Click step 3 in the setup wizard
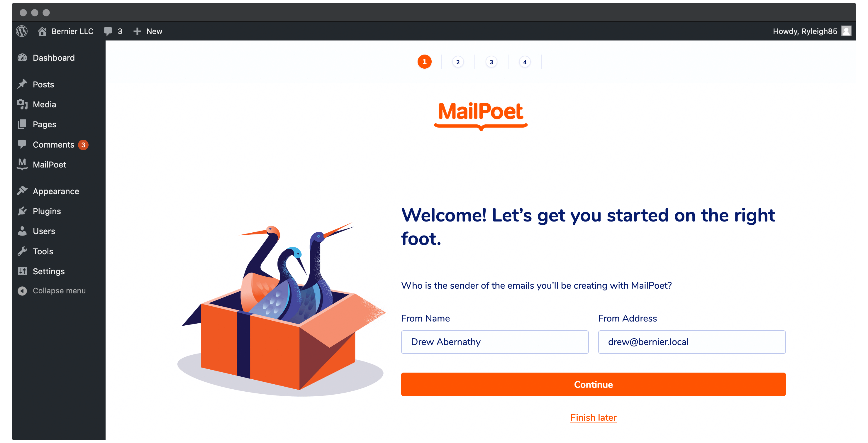The image size is (868, 443). (x=491, y=62)
